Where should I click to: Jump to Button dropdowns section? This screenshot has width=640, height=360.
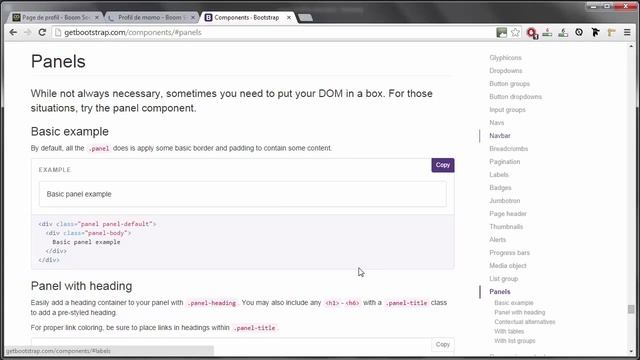pyautogui.click(x=516, y=97)
